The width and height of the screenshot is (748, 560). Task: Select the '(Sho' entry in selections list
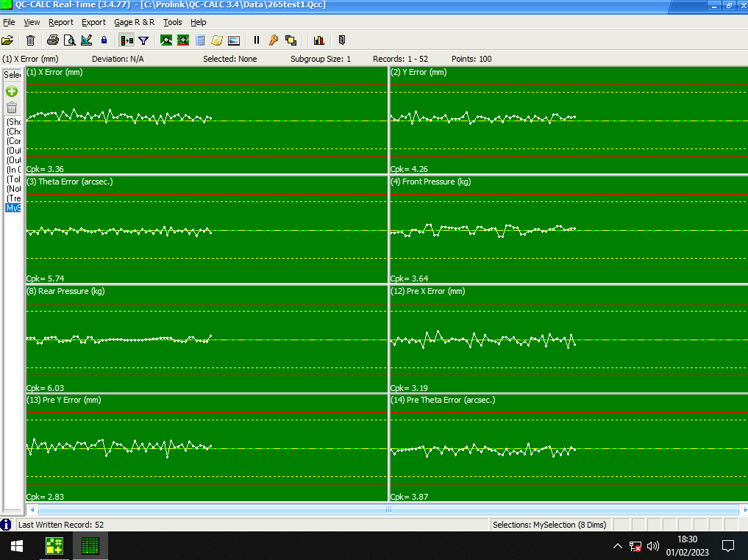coord(13,122)
